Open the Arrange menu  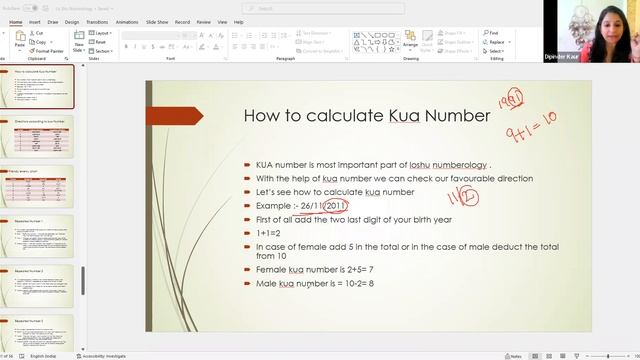(x=410, y=40)
